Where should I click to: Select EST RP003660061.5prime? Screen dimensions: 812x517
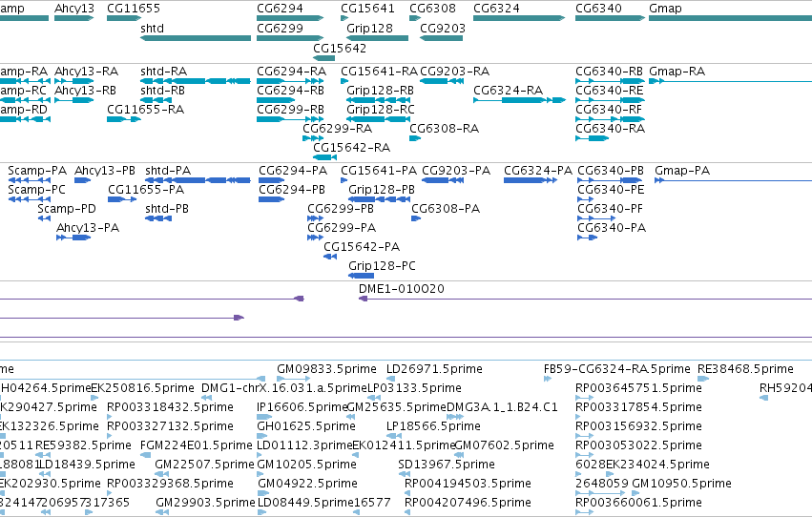click(x=638, y=503)
